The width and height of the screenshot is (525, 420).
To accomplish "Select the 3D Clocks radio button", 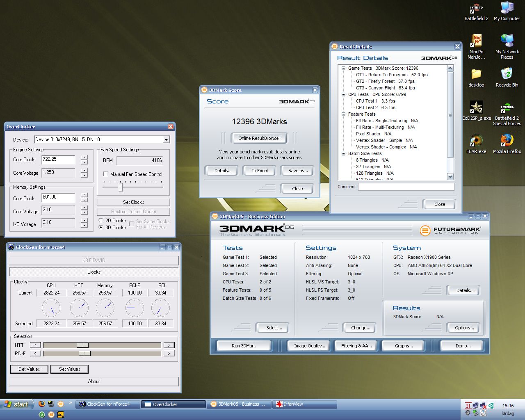I will [101, 227].
